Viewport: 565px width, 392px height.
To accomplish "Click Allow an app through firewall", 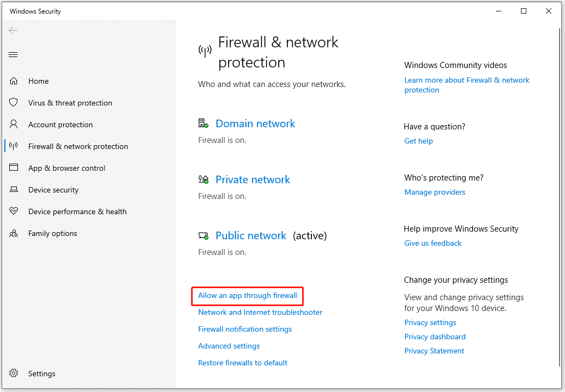I will [x=248, y=296].
